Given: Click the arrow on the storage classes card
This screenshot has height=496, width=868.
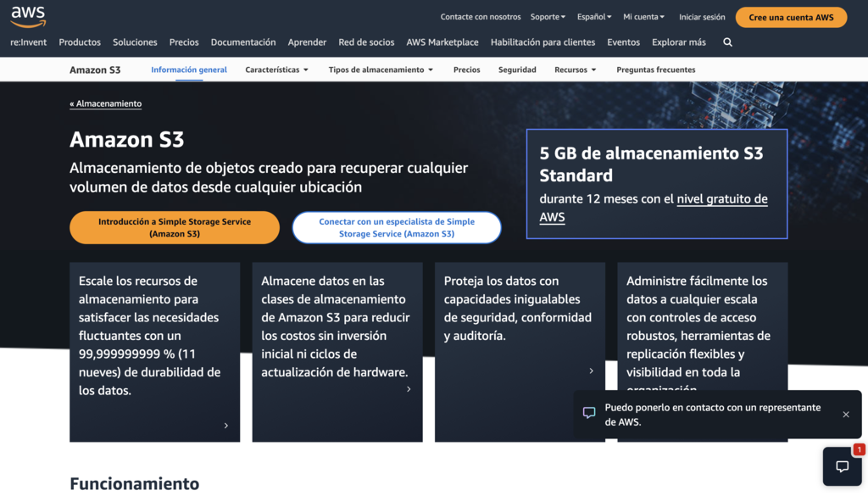Looking at the screenshot, I should coord(409,389).
